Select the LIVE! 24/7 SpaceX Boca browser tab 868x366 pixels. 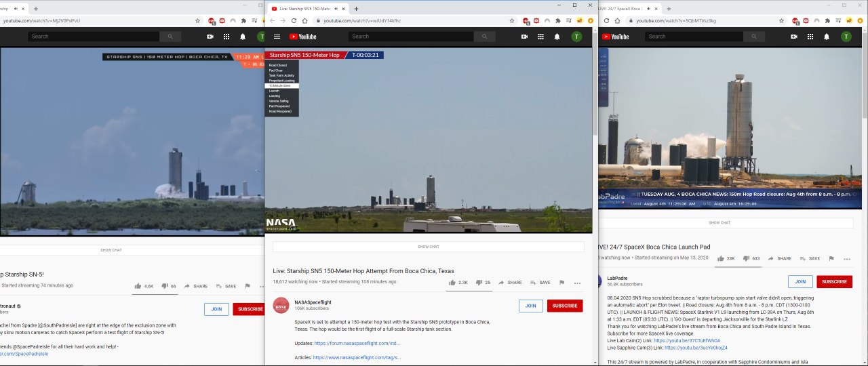pos(629,9)
